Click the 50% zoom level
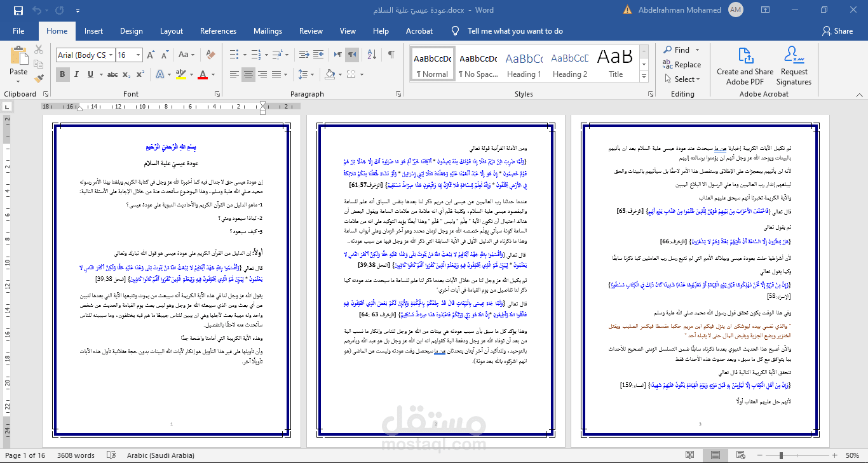Image resolution: width=868 pixels, height=463 pixels. (x=852, y=455)
